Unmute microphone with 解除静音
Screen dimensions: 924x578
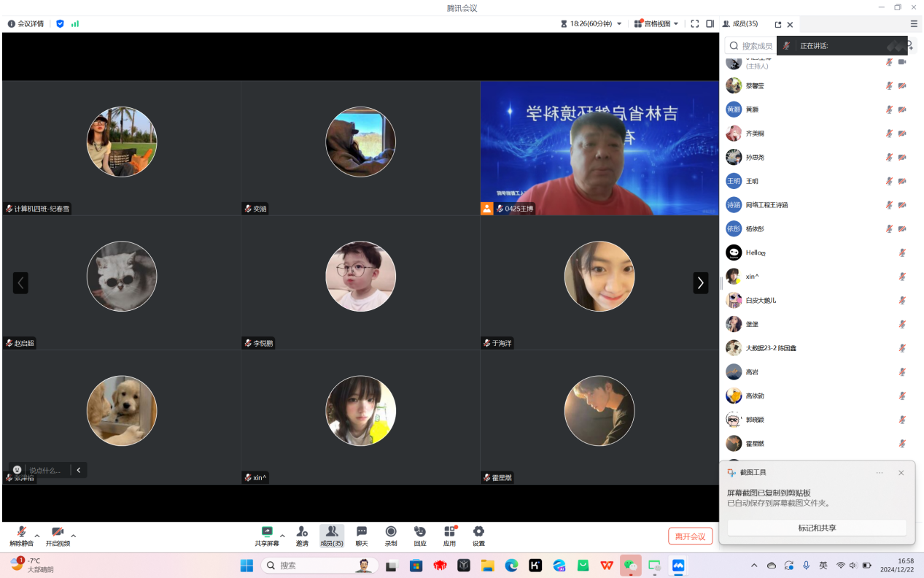21,533
